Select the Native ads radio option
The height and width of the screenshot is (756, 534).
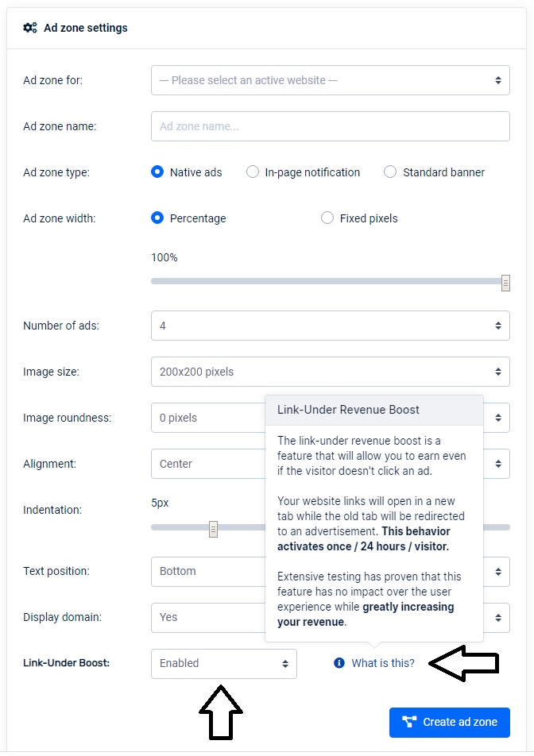pyautogui.click(x=157, y=172)
